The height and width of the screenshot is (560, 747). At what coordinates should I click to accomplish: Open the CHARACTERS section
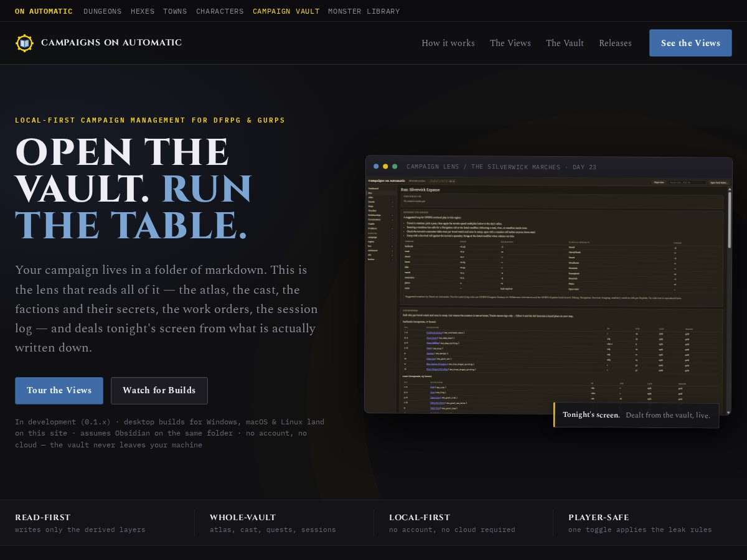coord(220,11)
